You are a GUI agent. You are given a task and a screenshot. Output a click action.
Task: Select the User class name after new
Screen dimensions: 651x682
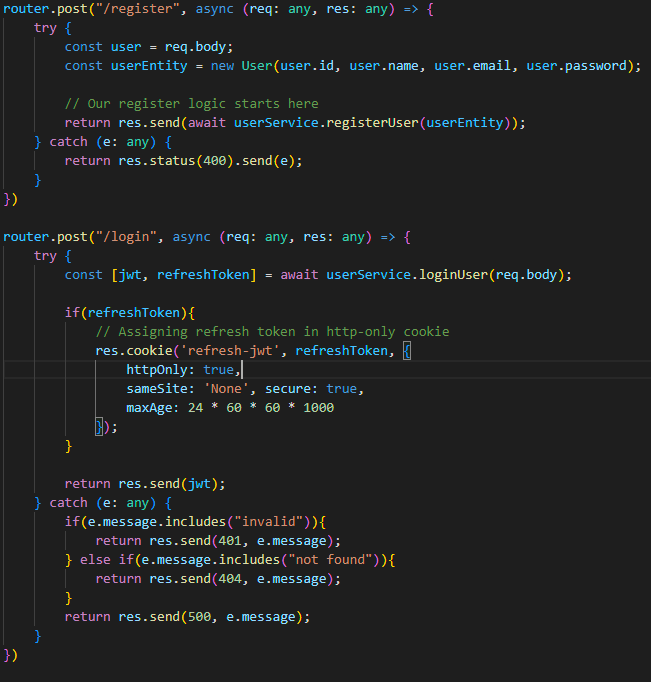257,66
